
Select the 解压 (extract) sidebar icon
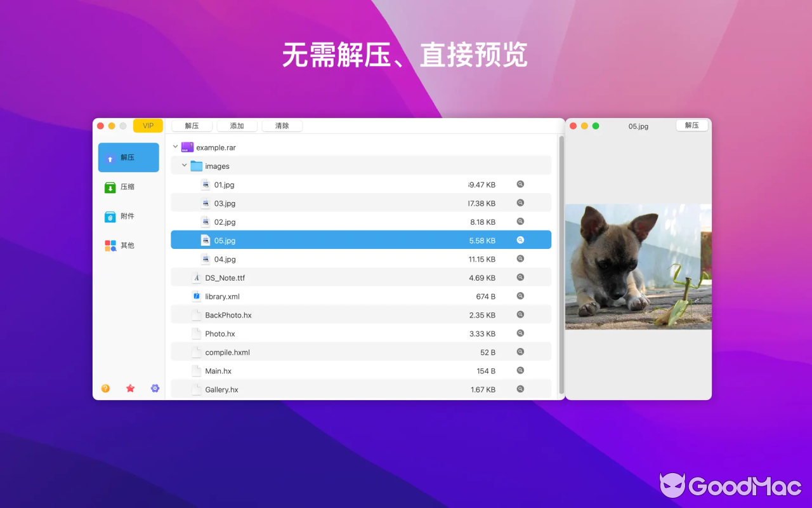coord(128,157)
